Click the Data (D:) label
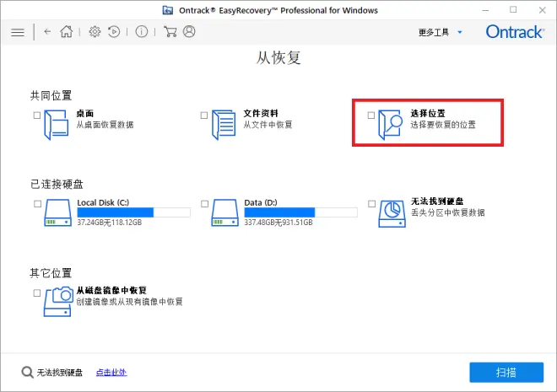Image resolution: width=557 pixels, height=392 pixels. 261,202
